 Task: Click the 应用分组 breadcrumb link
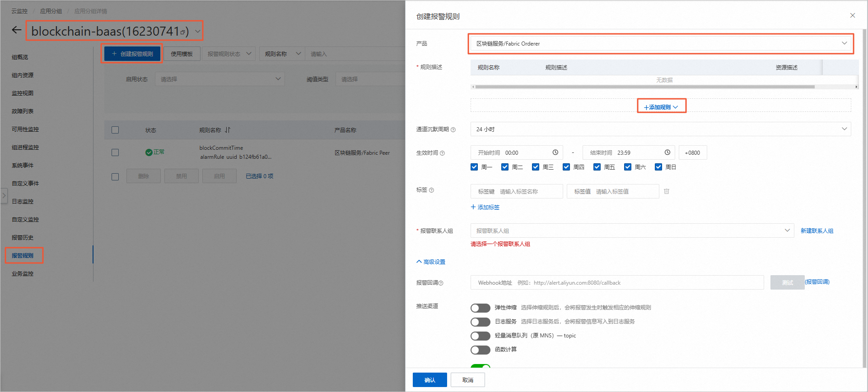(51, 11)
